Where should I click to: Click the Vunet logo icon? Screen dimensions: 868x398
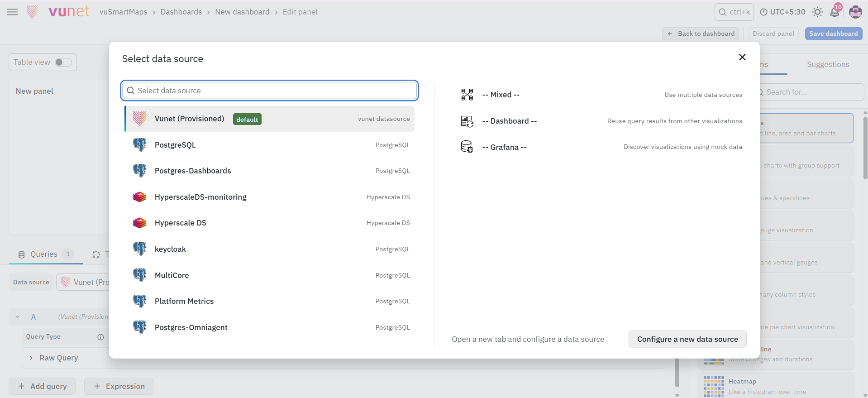pyautogui.click(x=32, y=12)
